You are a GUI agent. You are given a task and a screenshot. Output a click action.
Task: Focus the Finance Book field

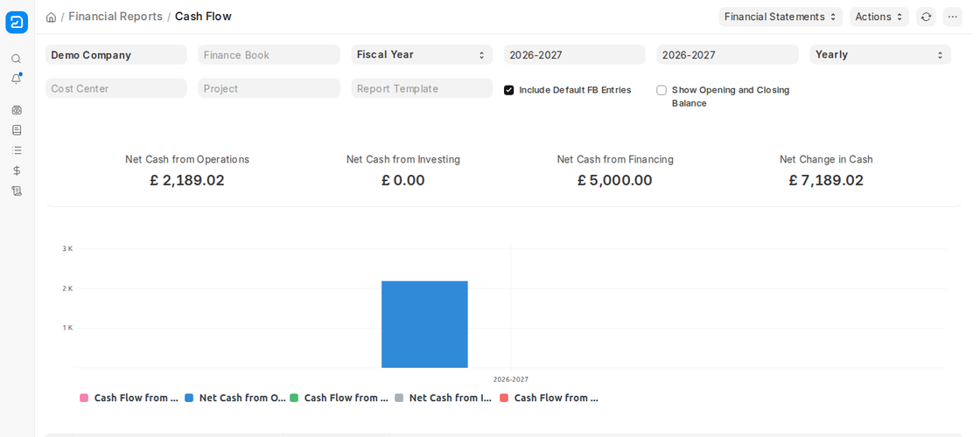tap(269, 54)
